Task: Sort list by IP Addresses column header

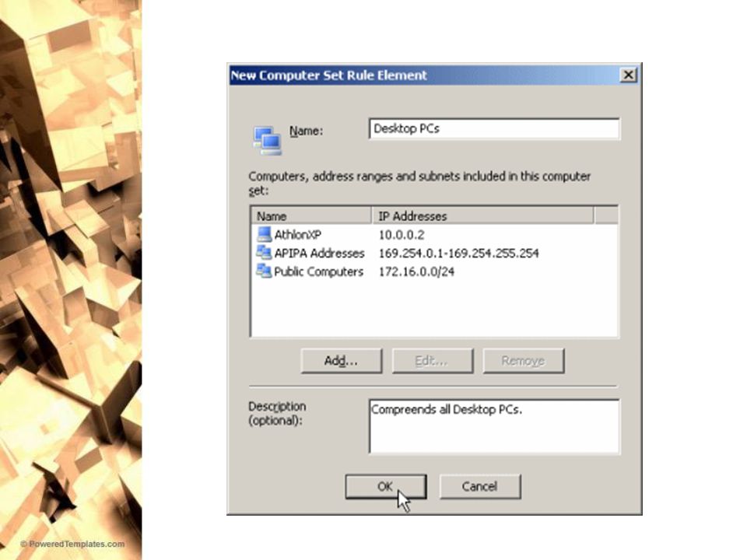Action: pos(482,215)
